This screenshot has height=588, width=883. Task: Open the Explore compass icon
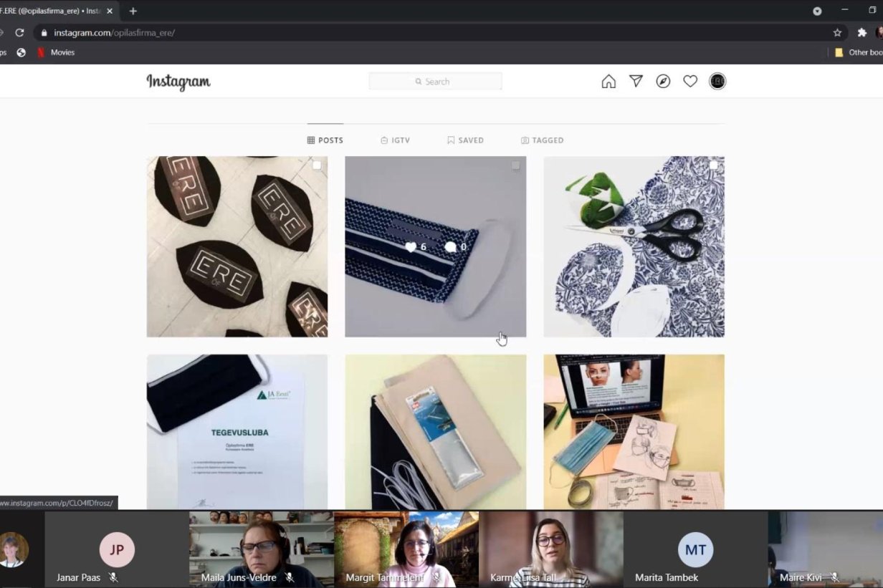click(663, 82)
